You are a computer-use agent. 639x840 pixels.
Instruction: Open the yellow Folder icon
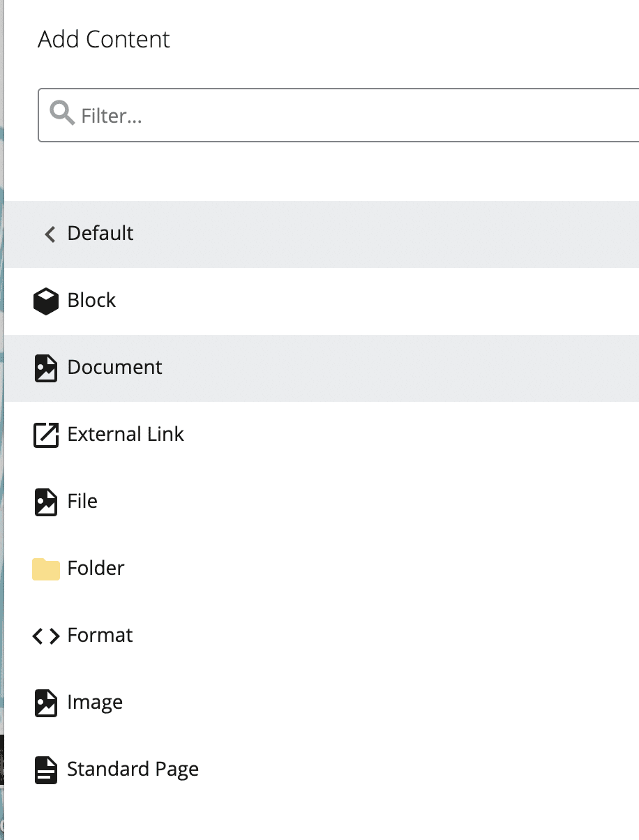click(x=45, y=569)
